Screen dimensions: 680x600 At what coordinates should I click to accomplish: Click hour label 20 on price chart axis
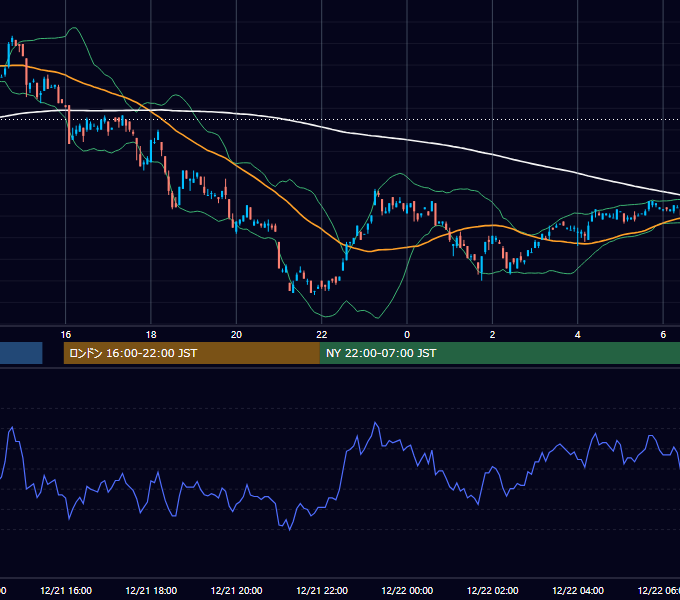[x=236, y=335]
